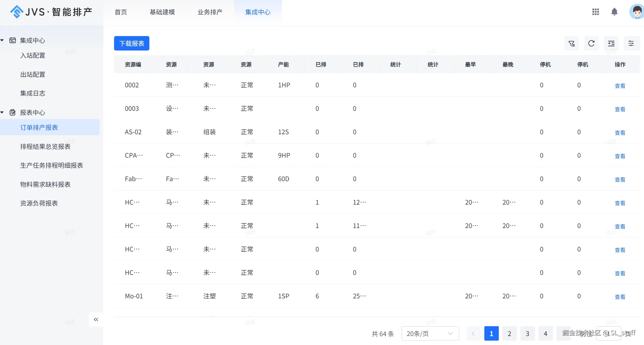The height and width of the screenshot is (345, 644).
Task: Click cell 9HP in CPA row
Action: (284, 155)
